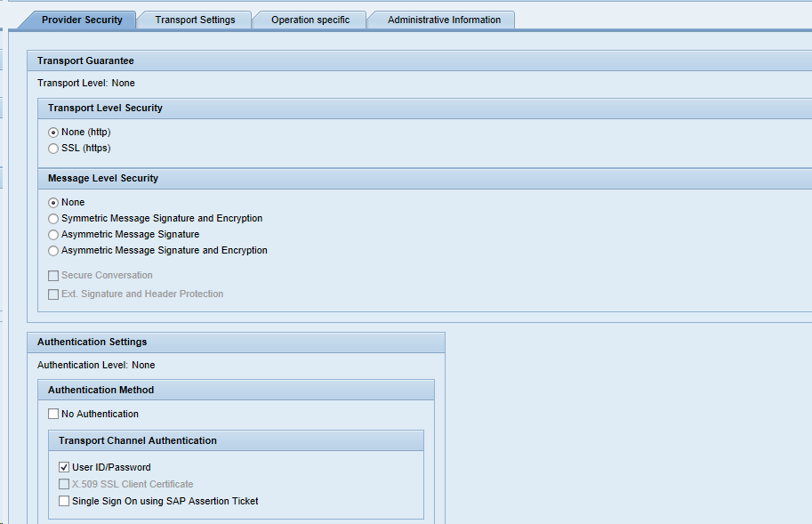The image size is (812, 524).
Task: Pick Asymmetric Message Signature and Encryption
Action: [x=53, y=251]
